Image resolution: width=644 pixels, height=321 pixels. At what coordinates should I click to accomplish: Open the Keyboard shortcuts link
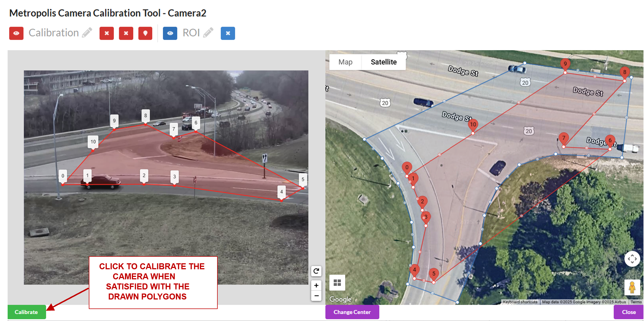(x=520, y=302)
